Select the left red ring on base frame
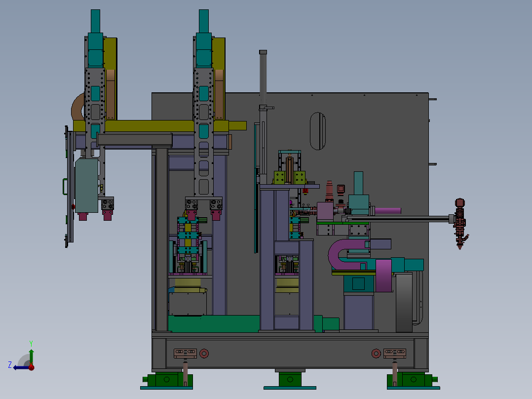The width and height of the screenshot is (532, 399). [x=204, y=354]
